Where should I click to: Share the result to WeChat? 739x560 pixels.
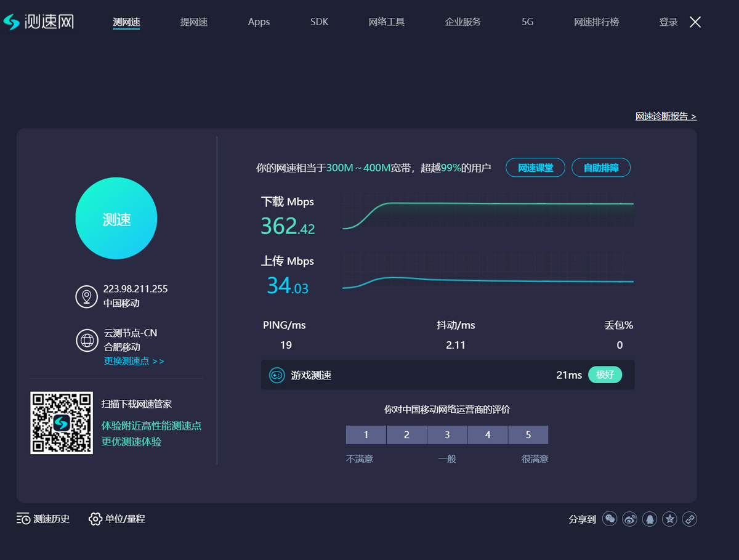[x=610, y=519]
